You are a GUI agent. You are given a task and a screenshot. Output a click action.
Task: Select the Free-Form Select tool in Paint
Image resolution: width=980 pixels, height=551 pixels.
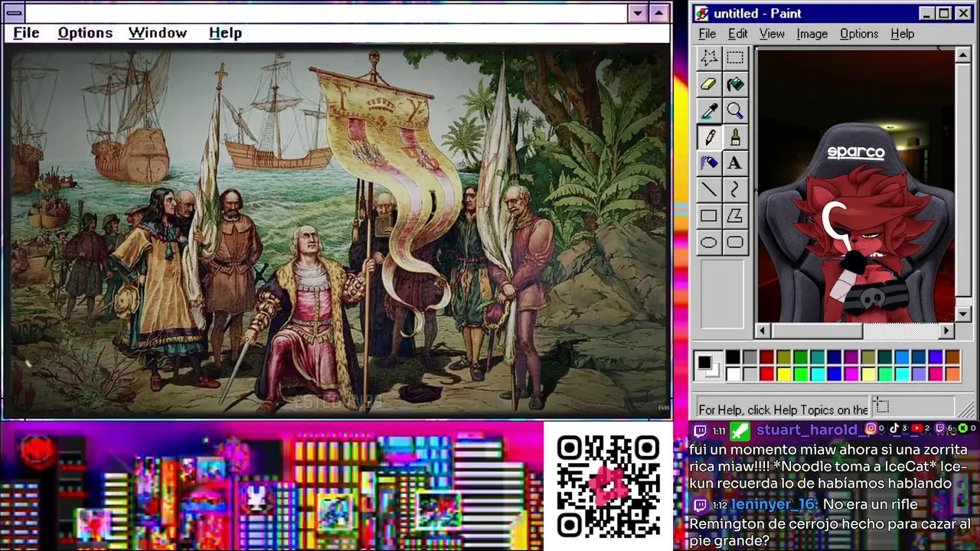click(708, 58)
